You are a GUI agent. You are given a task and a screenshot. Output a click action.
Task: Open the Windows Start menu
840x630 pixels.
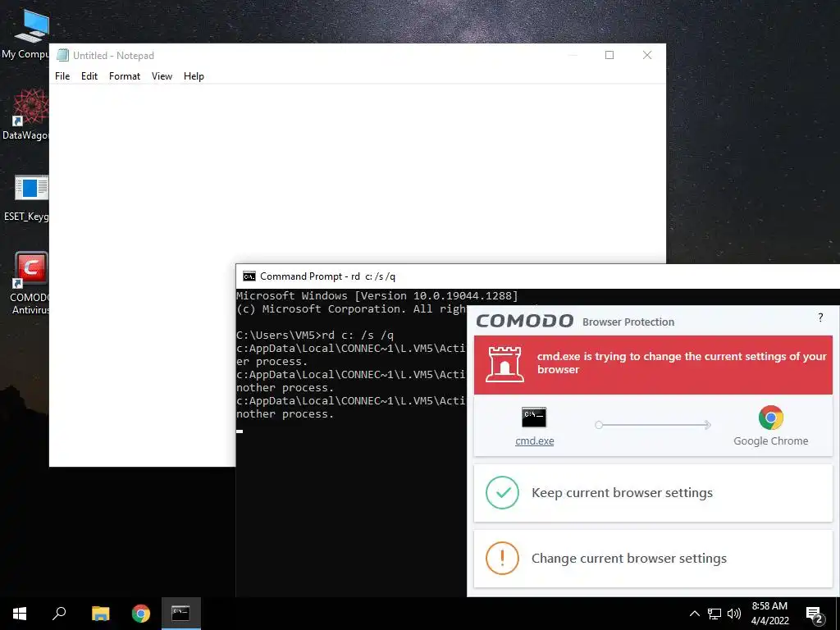point(20,614)
